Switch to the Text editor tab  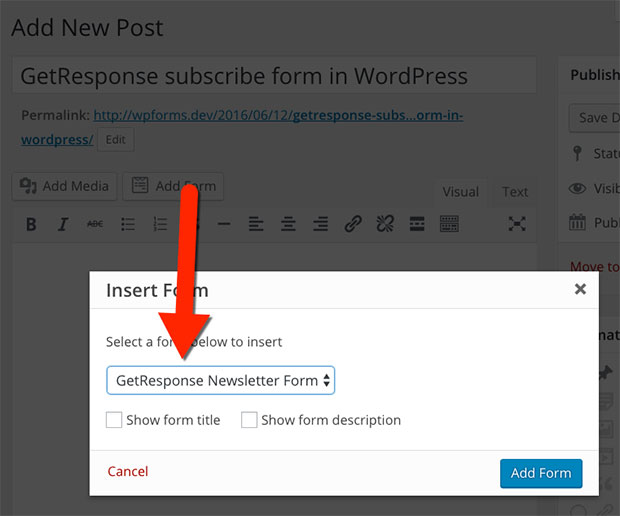(515, 192)
